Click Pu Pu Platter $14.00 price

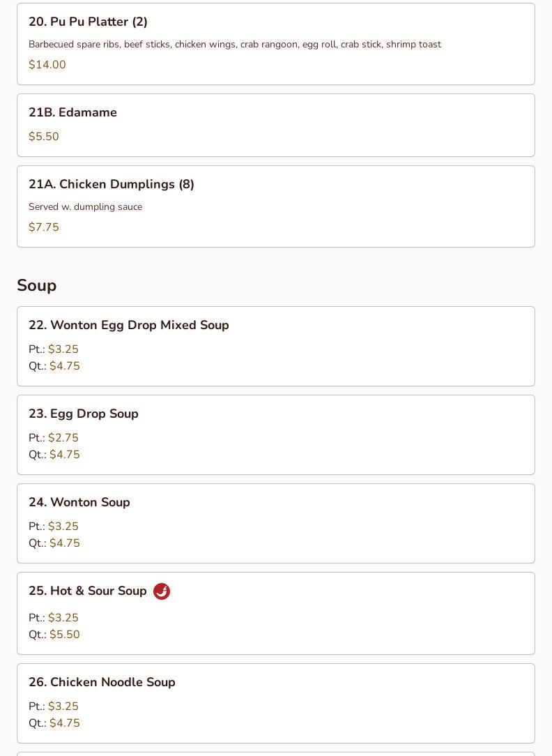(x=47, y=65)
